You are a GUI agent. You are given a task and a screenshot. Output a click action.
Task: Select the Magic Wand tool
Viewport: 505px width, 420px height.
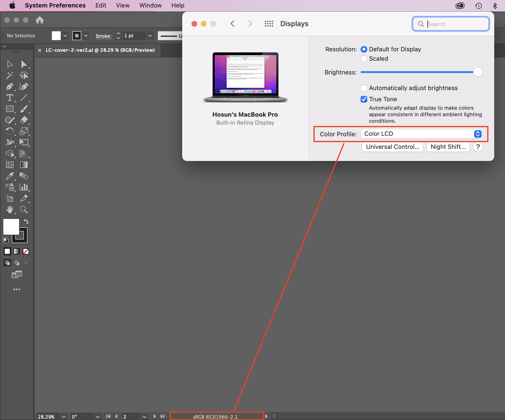coord(10,75)
